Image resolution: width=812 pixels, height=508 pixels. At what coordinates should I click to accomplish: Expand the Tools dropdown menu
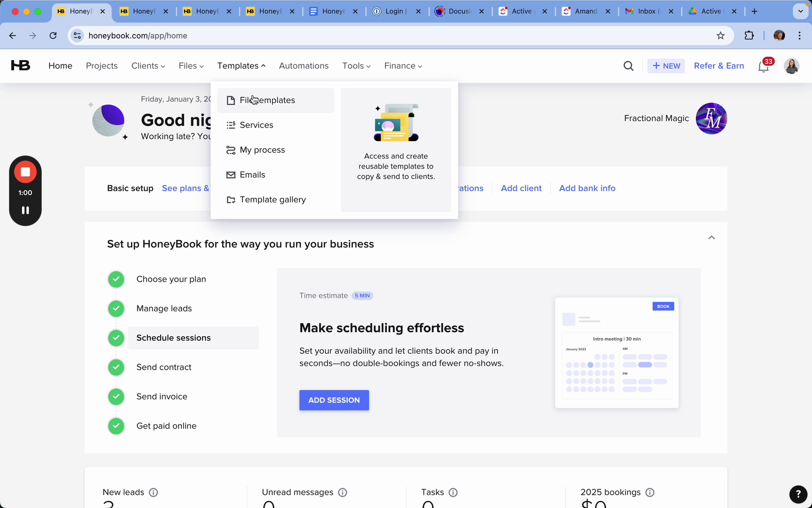(x=357, y=66)
